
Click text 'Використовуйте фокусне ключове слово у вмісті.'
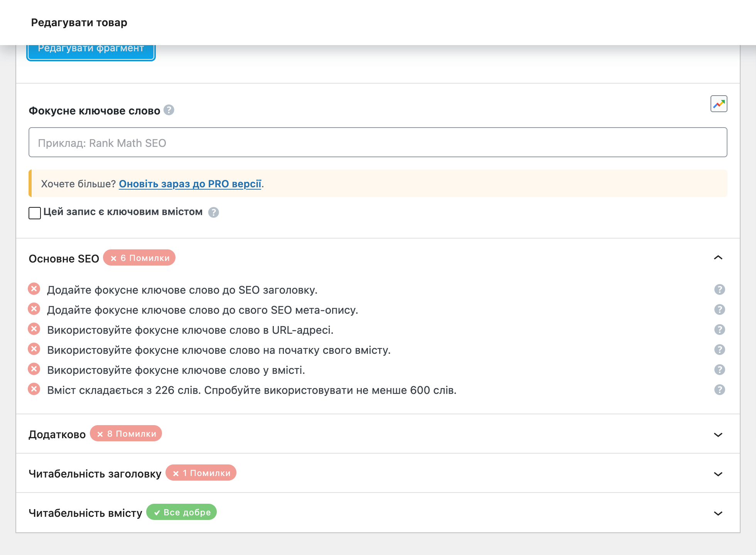pyautogui.click(x=176, y=370)
